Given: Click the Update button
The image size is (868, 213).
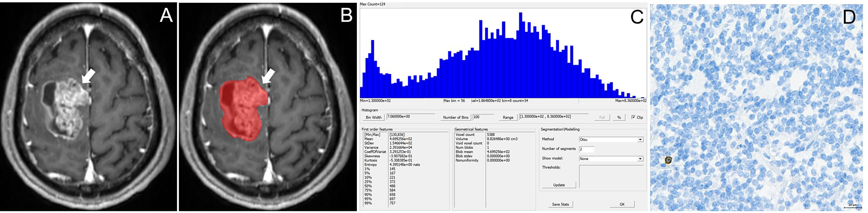Looking at the screenshot, I should 559,185.
